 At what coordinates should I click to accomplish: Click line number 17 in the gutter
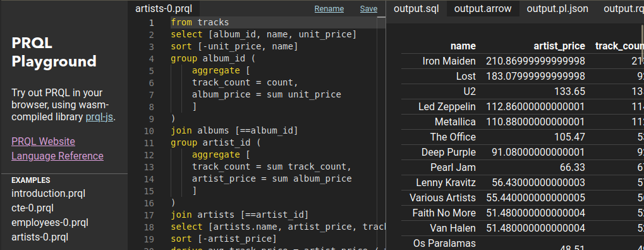tap(149, 215)
